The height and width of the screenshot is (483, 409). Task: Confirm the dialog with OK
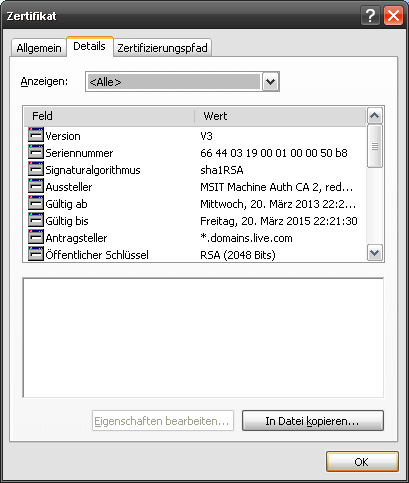[362, 462]
